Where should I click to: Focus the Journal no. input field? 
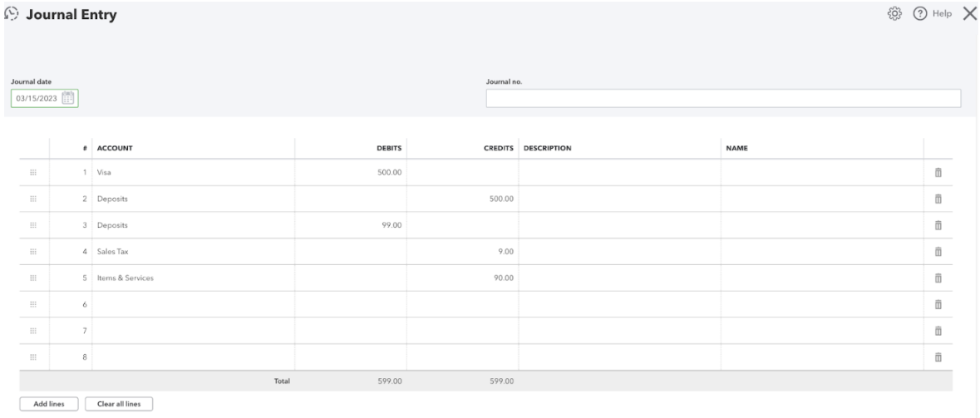722,98
